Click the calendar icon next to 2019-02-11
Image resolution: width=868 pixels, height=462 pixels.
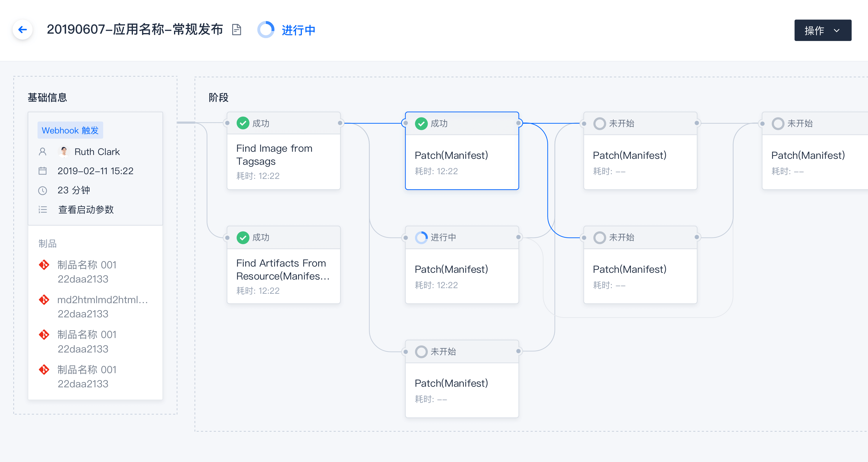click(x=43, y=171)
